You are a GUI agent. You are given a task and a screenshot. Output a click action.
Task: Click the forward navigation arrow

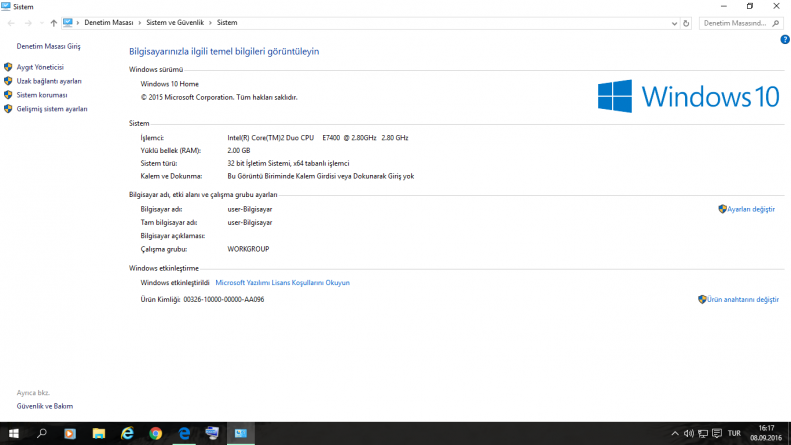pyautogui.click(x=28, y=23)
